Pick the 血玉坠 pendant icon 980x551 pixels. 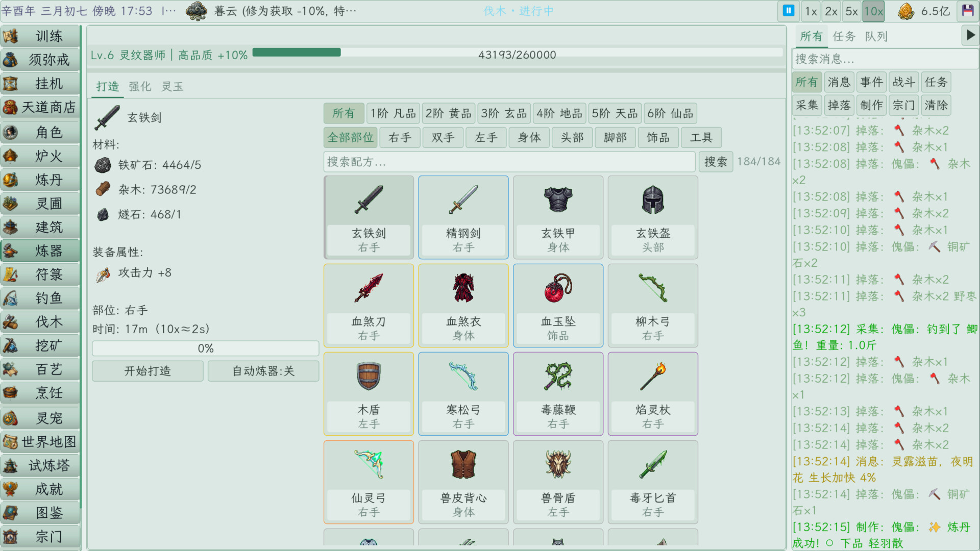pyautogui.click(x=558, y=288)
